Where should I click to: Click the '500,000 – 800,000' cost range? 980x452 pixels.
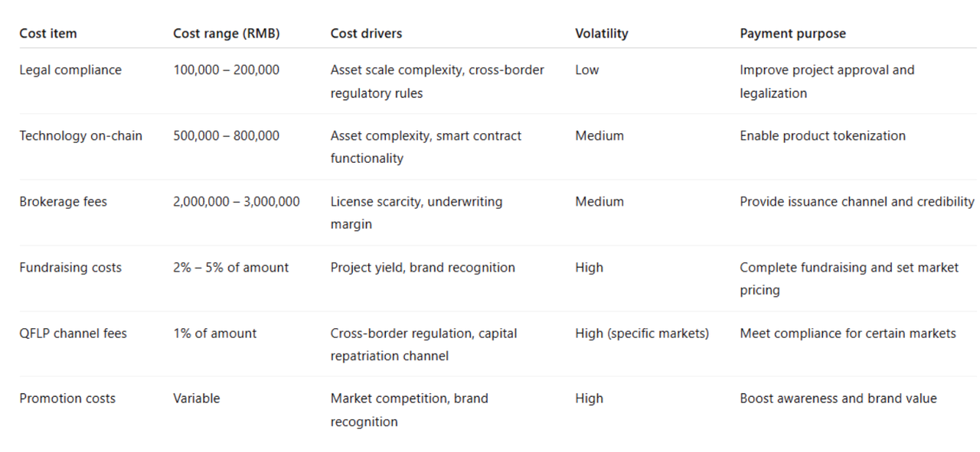pos(226,136)
